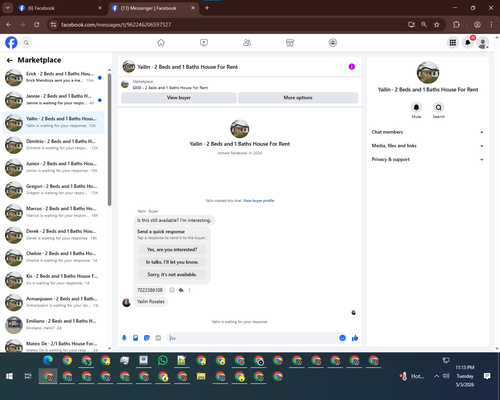Viewport: 500px width, 400px height.
Task: Open Microsoft Edge from taskbar
Action: coord(48,360)
